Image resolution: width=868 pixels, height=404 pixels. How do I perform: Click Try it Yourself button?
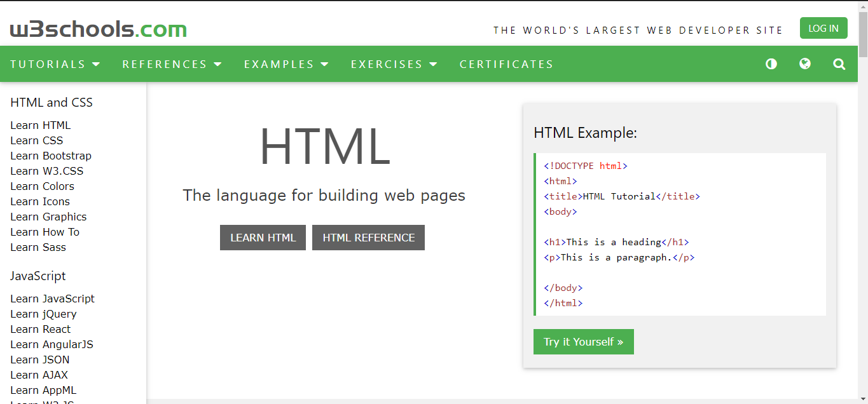tap(584, 342)
